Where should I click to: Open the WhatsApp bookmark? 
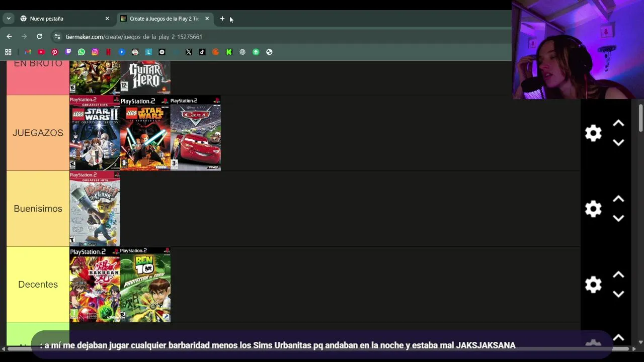point(82,52)
